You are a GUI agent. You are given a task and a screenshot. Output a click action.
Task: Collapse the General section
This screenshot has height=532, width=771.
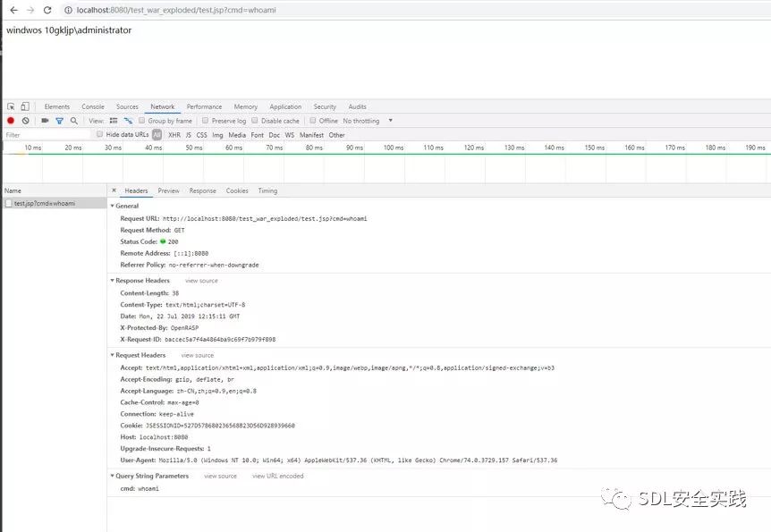tap(115, 206)
